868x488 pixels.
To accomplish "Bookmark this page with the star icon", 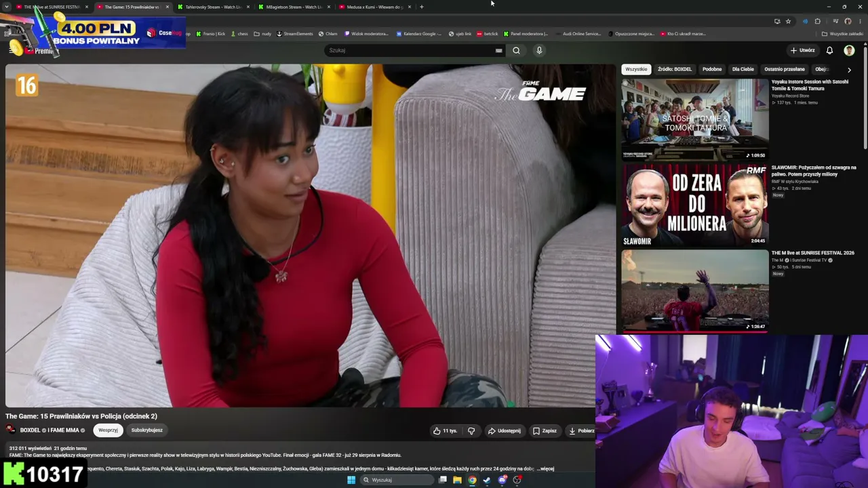I will click(x=788, y=21).
